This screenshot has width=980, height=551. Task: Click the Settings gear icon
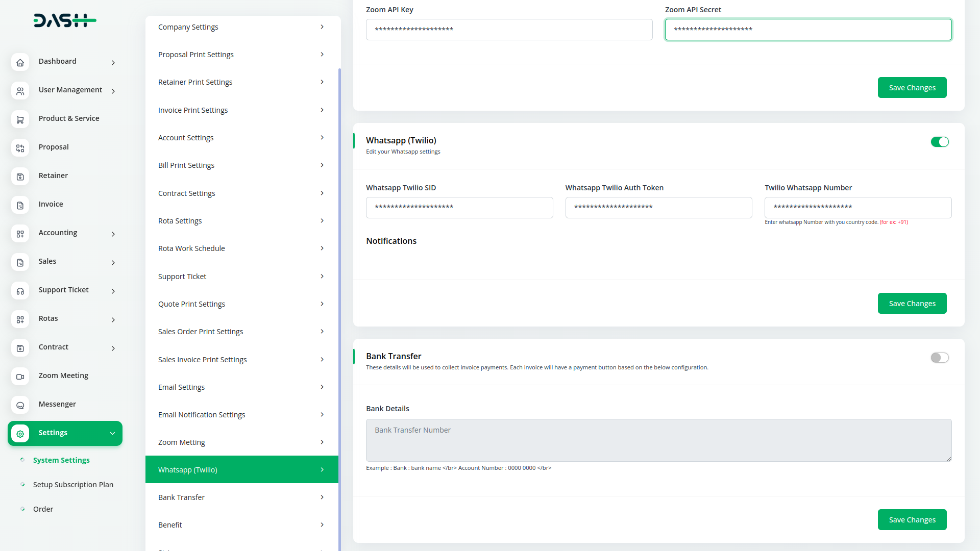[x=20, y=434]
